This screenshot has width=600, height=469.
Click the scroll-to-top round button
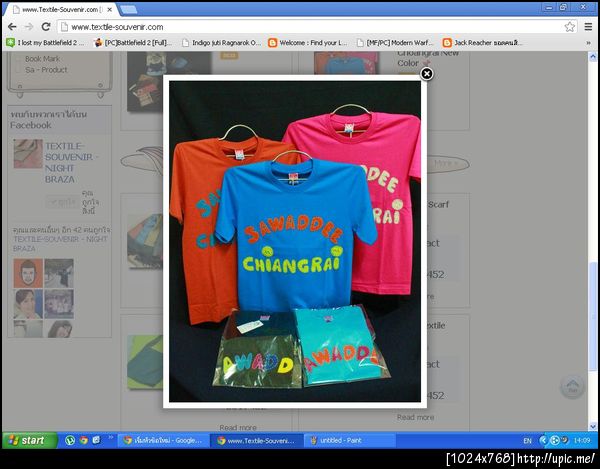coord(572,387)
